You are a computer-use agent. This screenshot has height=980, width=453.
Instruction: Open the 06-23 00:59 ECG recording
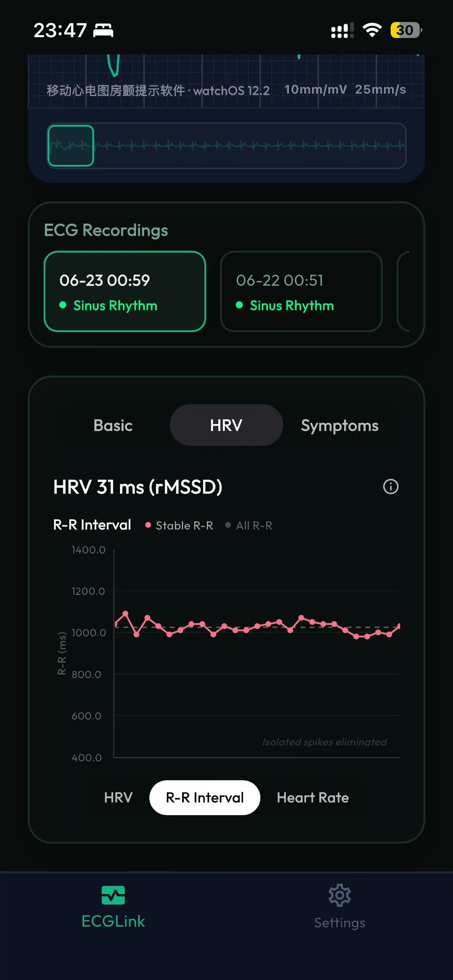(125, 291)
